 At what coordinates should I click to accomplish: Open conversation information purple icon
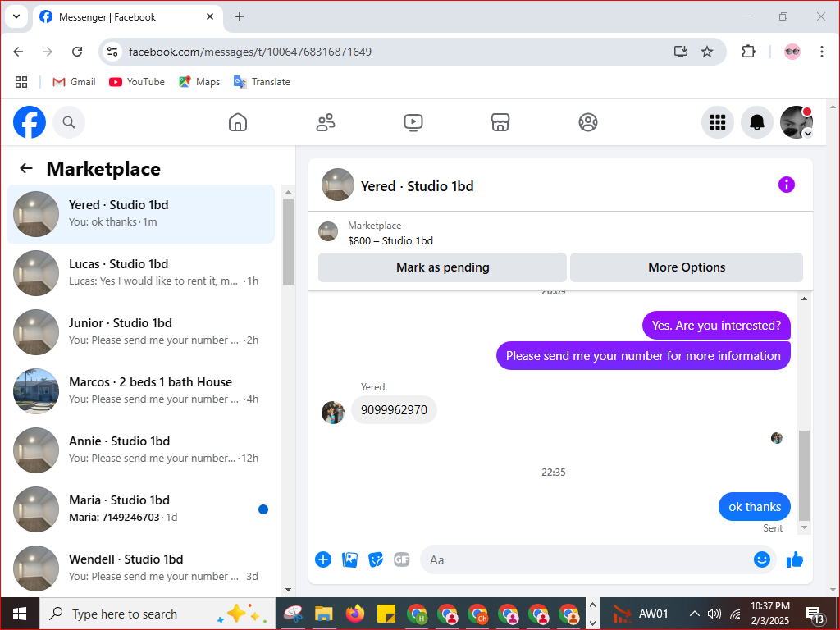pyautogui.click(x=787, y=185)
